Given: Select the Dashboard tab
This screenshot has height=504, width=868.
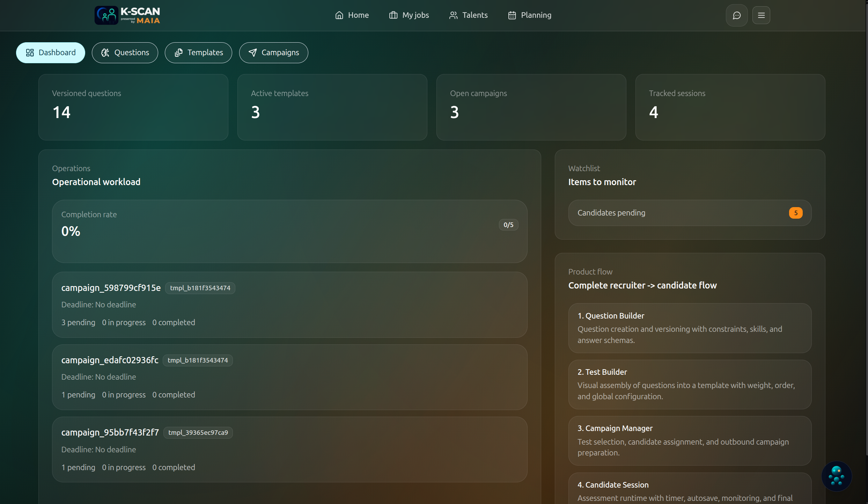Looking at the screenshot, I should 51,53.
